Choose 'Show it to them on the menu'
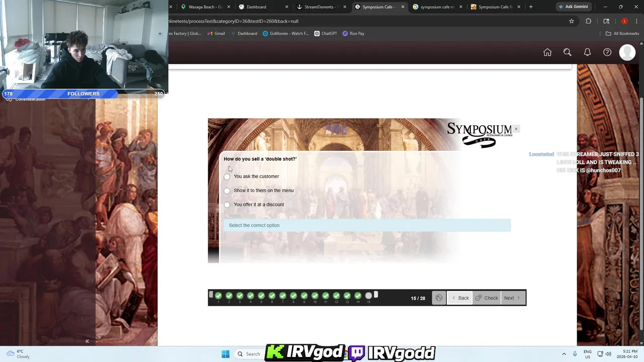 point(227,191)
